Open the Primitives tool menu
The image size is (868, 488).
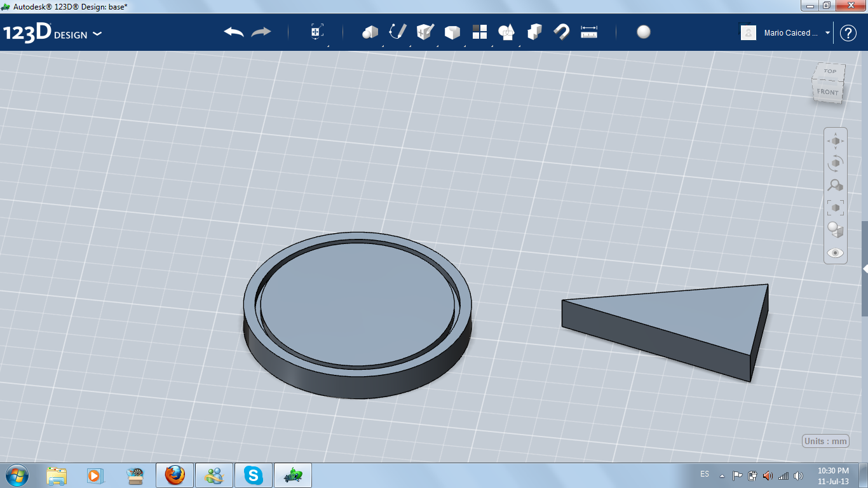pos(370,32)
